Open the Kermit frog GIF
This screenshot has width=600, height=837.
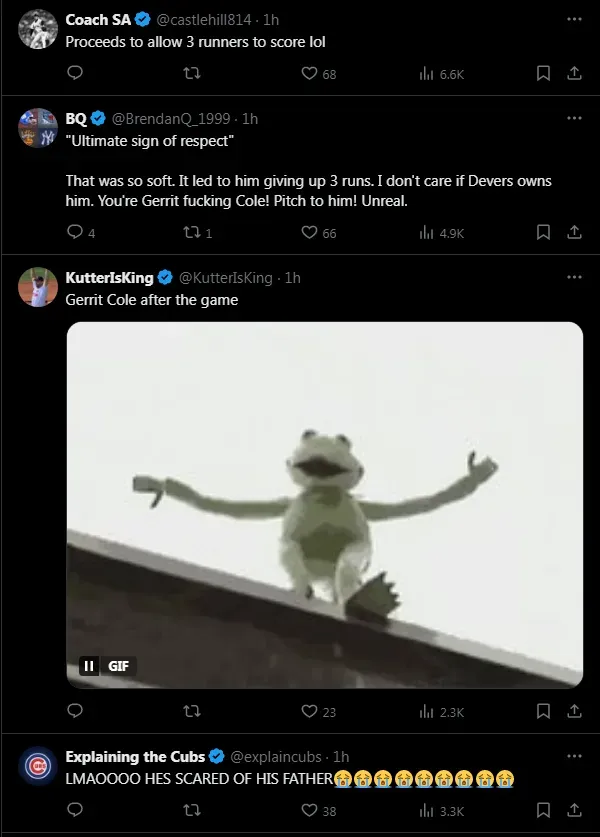pyautogui.click(x=324, y=500)
